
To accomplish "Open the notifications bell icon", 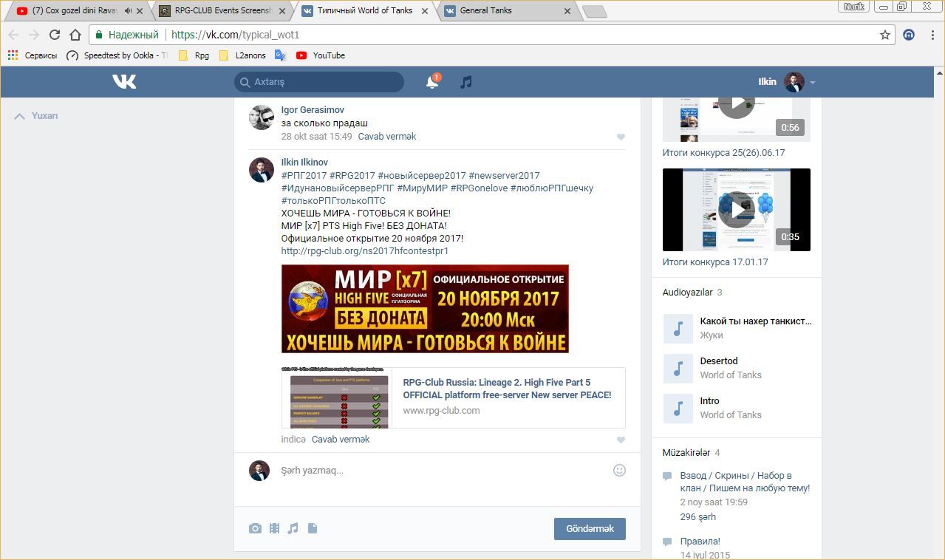I will click(432, 82).
